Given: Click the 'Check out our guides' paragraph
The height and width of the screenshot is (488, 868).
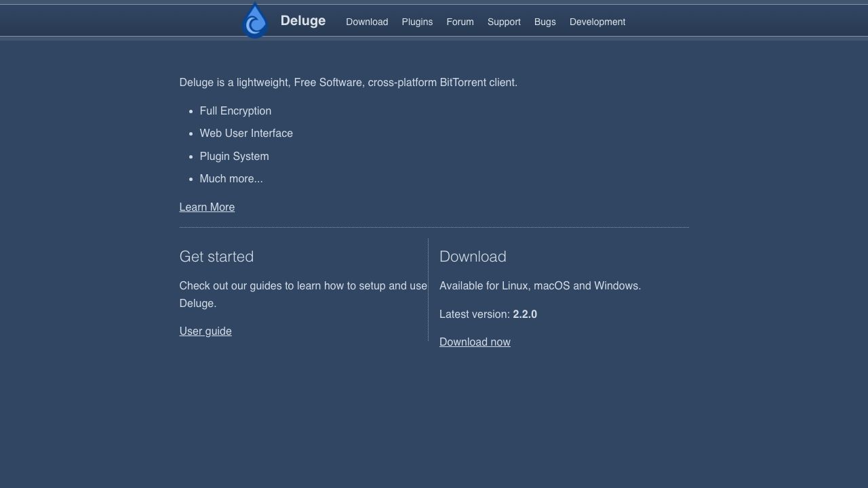Looking at the screenshot, I should click(303, 295).
